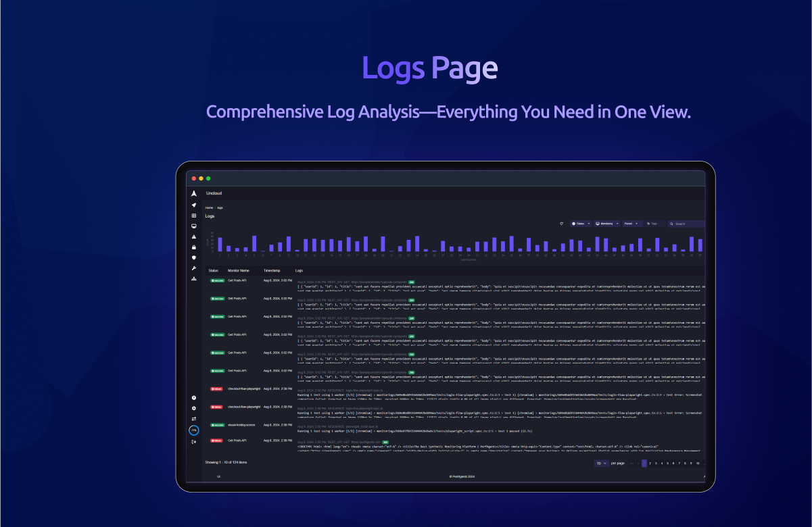Click the Undoud workspace name

[214, 193]
